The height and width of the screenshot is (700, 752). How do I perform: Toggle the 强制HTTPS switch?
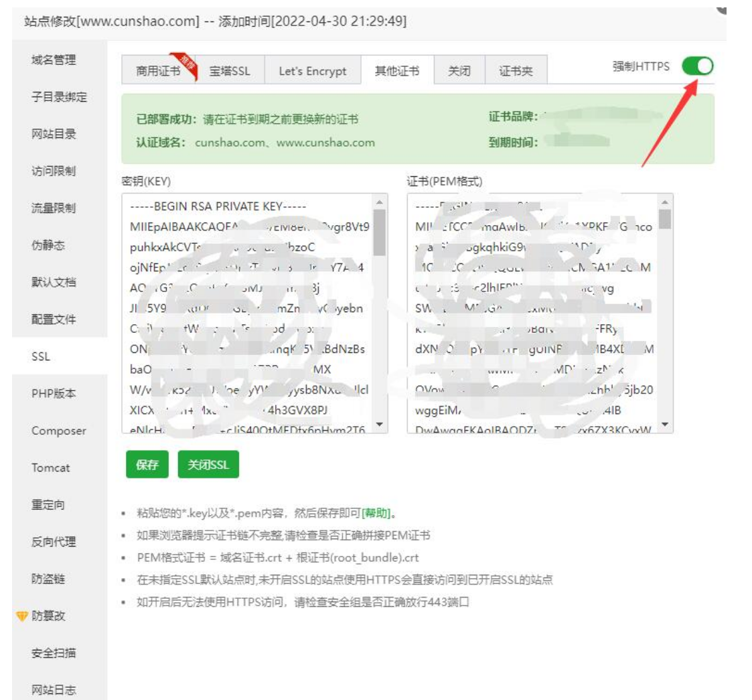pyautogui.click(x=697, y=66)
